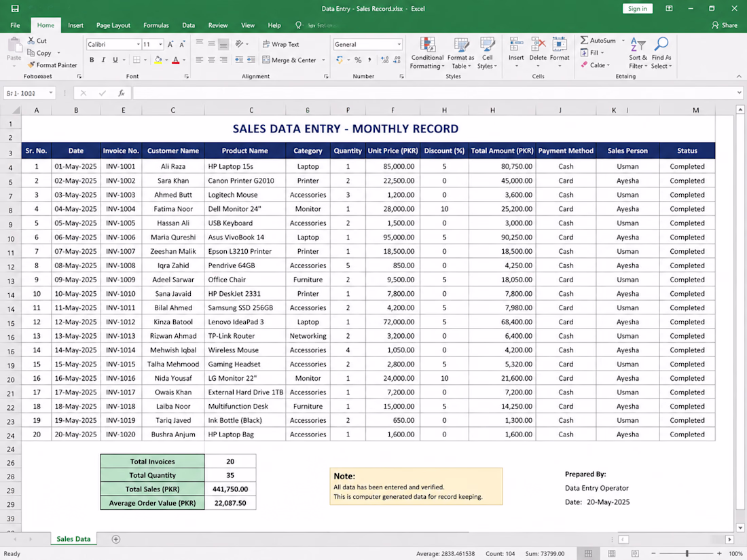Switch to Page Layout view in status bar
Screen dimensions: 747x560
[x=612, y=553]
